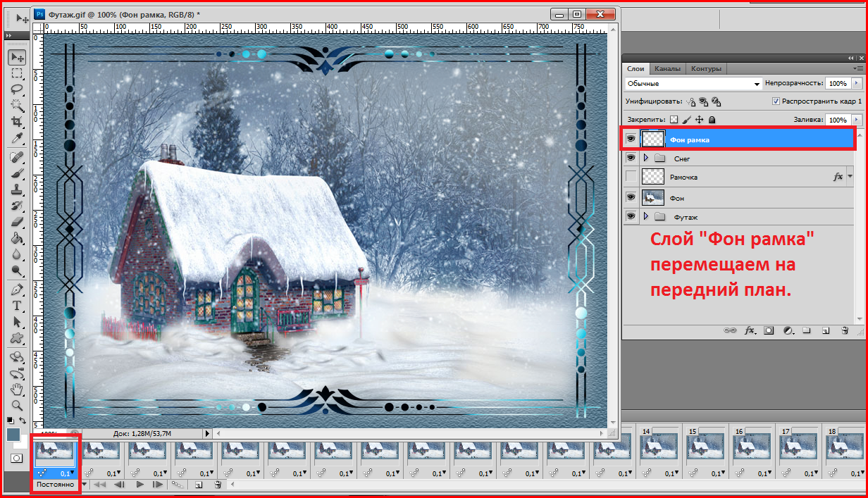Select the Type tool
The image size is (868, 498).
(17, 306)
